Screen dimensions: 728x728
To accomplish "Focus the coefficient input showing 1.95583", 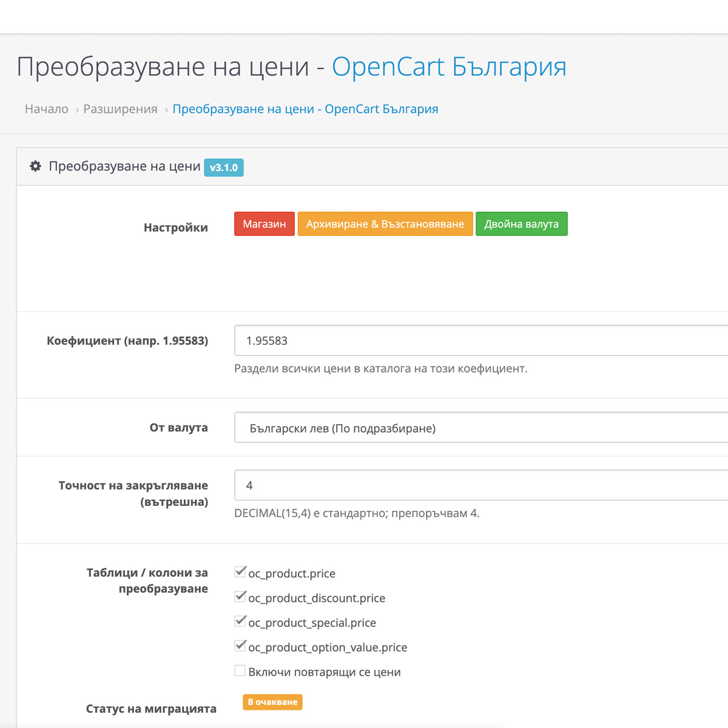I will 480,340.
